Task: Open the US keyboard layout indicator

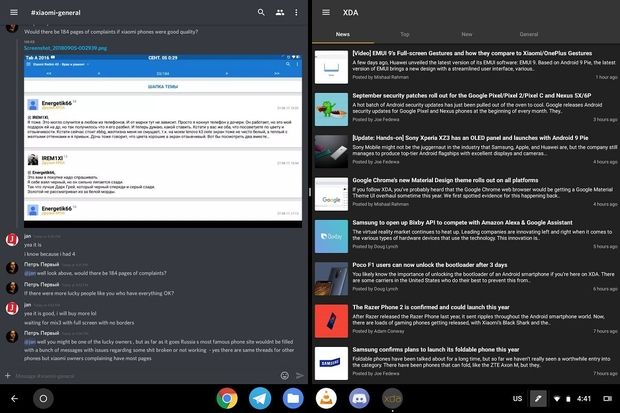Action: click(x=517, y=398)
